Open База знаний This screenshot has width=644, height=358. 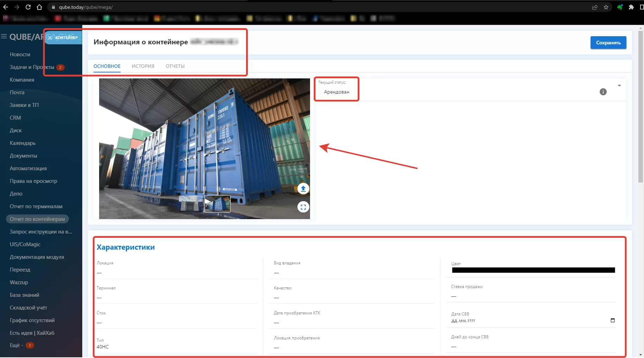coord(25,295)
